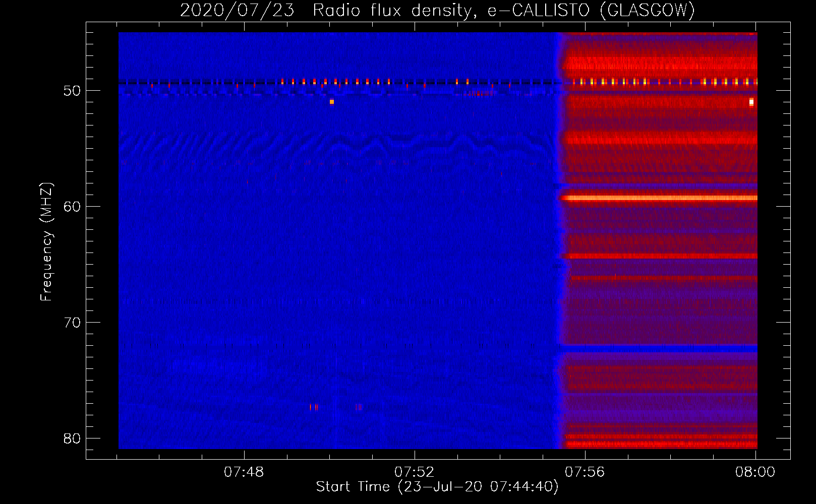The width and height of the screenshot is (816, 504).
Task: Click the 08:00 time tick label
Action: click(x=755, y=472)
